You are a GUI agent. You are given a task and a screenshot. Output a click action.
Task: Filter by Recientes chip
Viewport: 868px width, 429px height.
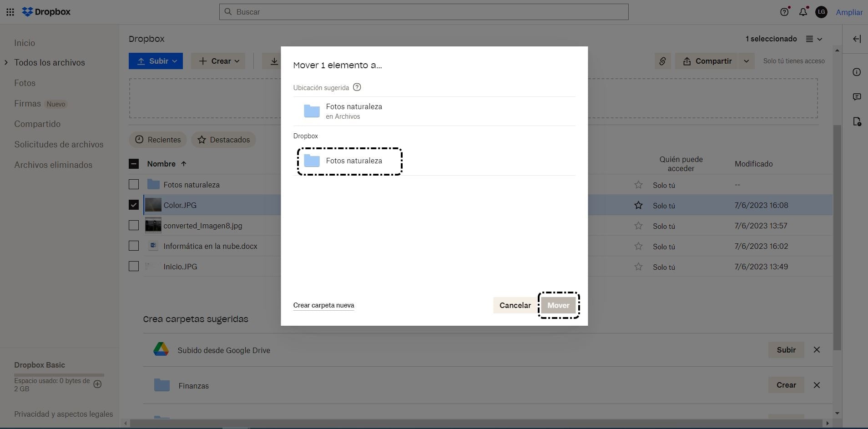(x=158, y=140)
